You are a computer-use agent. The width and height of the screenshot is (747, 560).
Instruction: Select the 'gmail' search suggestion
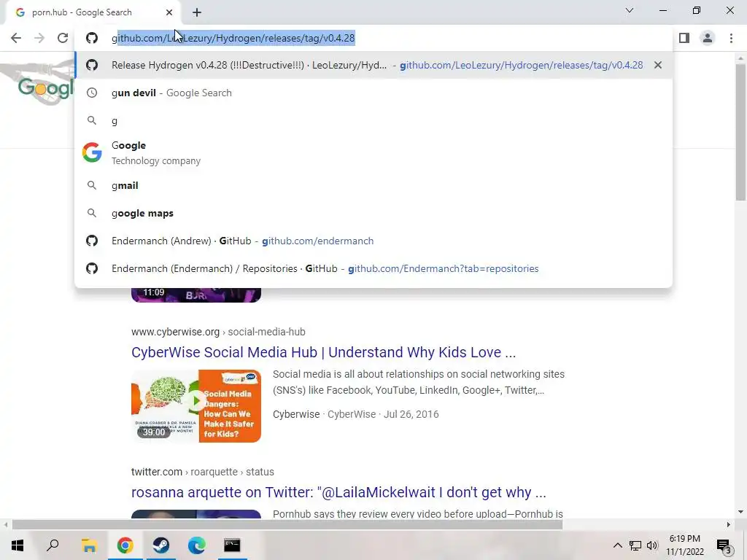point(373,185)
